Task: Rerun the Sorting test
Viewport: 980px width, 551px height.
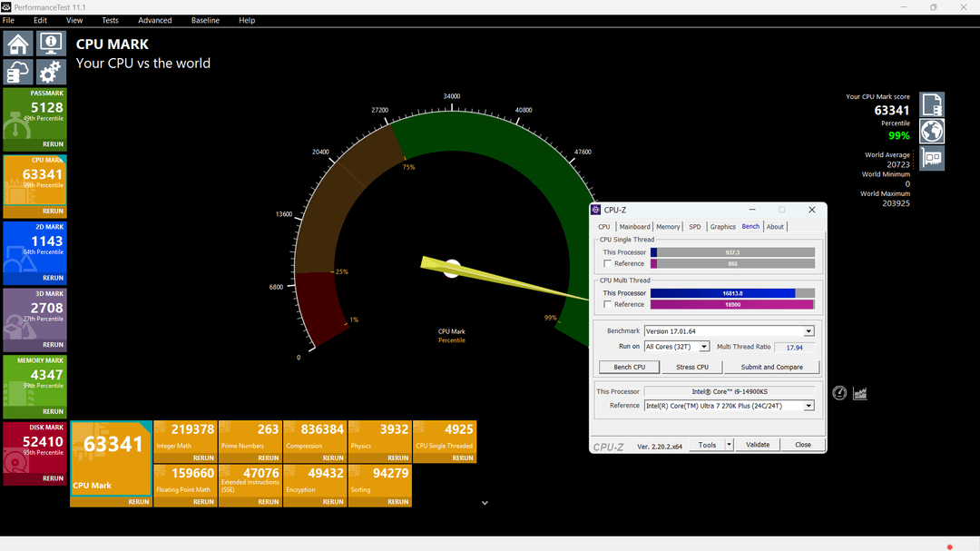Action: coord(398,502)
